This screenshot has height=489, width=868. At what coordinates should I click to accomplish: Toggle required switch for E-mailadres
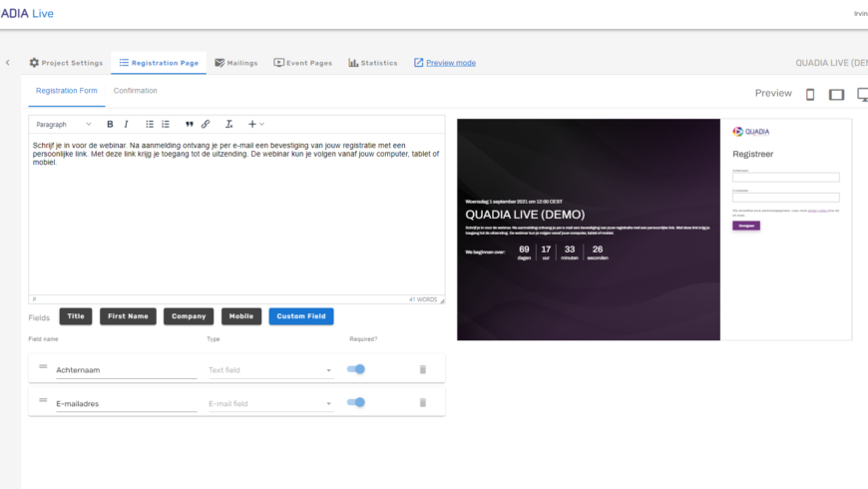pos(356,402)
